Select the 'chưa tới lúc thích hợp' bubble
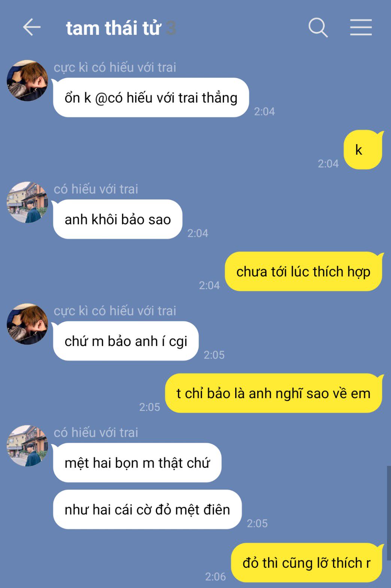391x588 pixels. click(304, 272)
